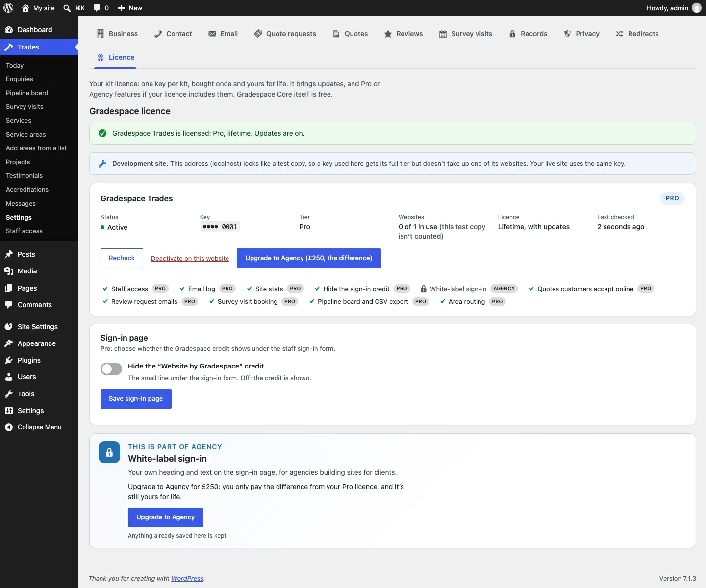Follow the WordPress footer link
Screen dimensions: 706x588
(x=187, y=579)
